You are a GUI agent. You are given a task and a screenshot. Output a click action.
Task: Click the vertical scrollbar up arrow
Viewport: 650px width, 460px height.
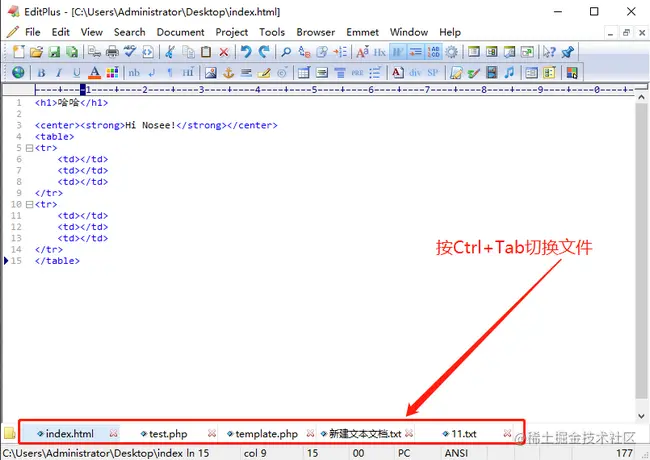641,98
